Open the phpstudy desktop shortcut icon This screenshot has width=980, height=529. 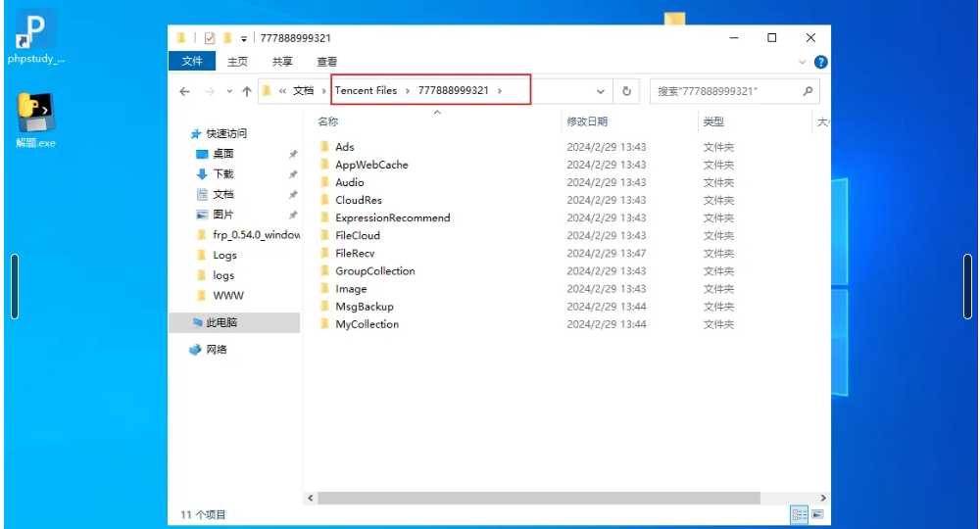[x=35, y=36]
